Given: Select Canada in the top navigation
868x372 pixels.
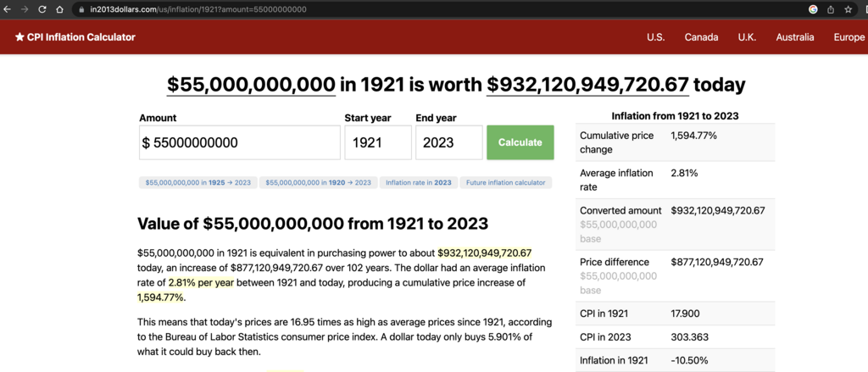Looking at the screenshot, I should coord(701,37).
